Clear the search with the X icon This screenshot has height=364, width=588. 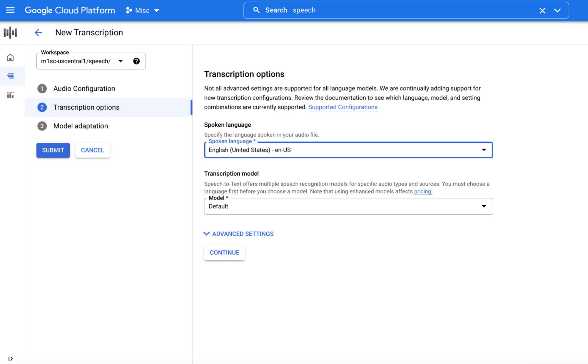point(542,11)
